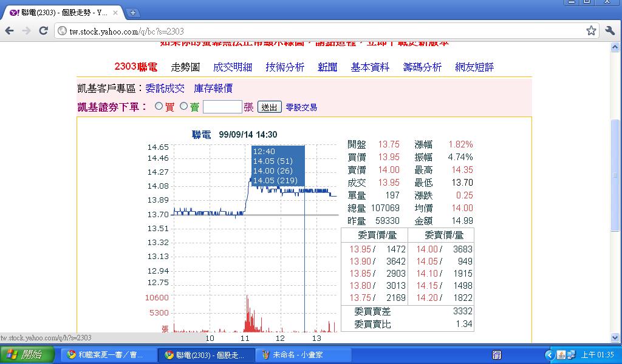The image size is (622, 364).
Task: Click the 委買賣差 value 3332
Action: (x=462, y=311)
